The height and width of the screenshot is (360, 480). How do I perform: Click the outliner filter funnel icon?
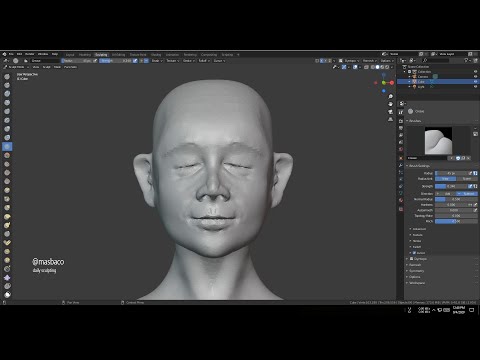466,60
